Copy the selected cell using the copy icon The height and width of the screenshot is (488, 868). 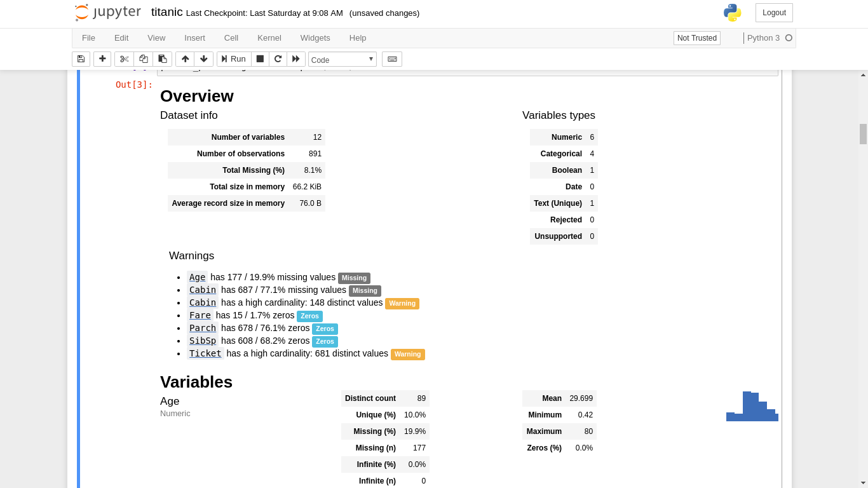(x=143, y=58)
